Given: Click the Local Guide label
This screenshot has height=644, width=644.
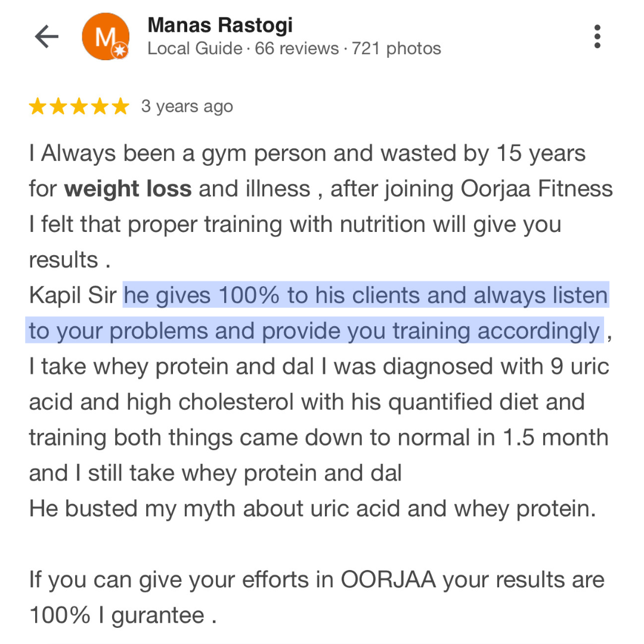Looking at the screenshot, I should tap(194, 48).
